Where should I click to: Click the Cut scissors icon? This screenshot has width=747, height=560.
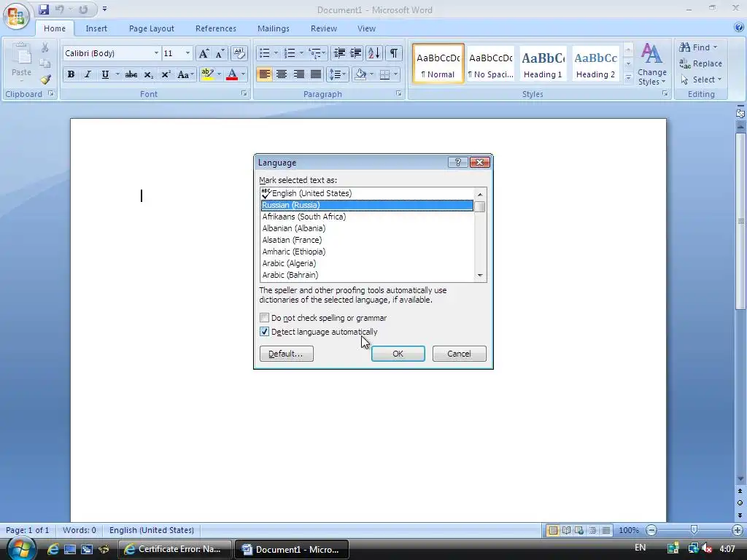click(x=45, y=47)
